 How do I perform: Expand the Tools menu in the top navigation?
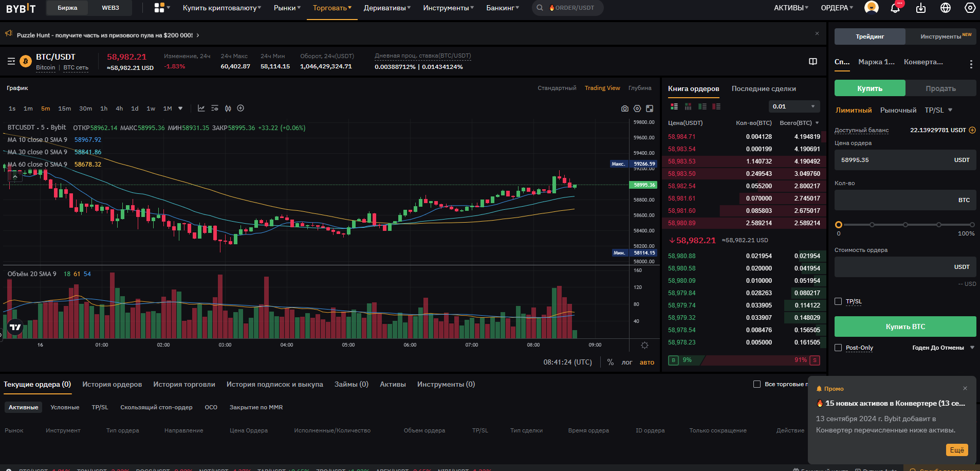pyautogui.click(x=449, y=8)
